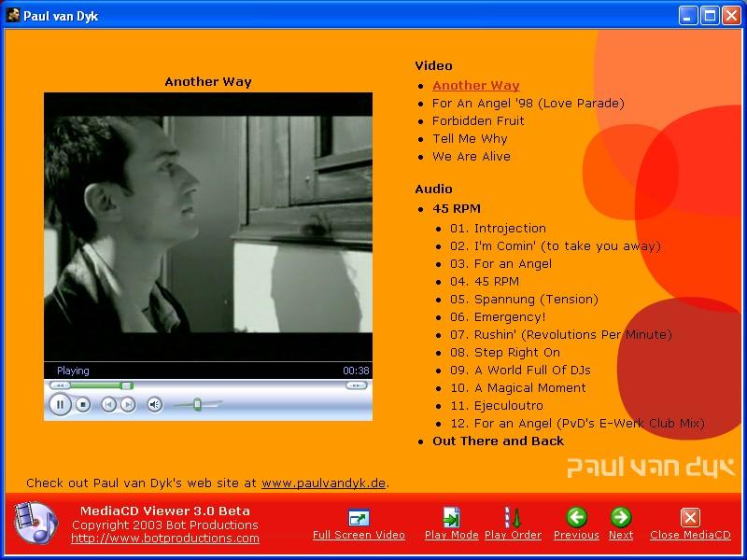Play For An Angel '98 (Love Parade) video
The image size is (747, 560).
[x=529, y=104]
